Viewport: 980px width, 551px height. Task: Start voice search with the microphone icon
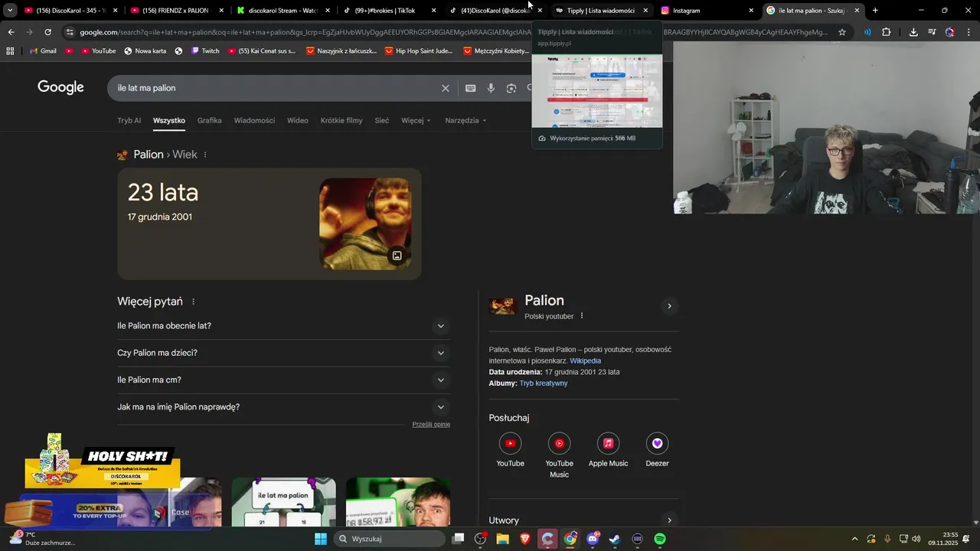click(x=491, y=88)
